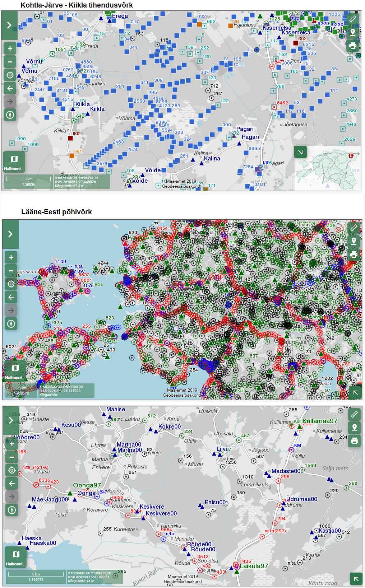This screenshot has width=365, height=588.
Task: Expand side panel chevron on Lääne-Eesti map
Action: click(10, 234)
